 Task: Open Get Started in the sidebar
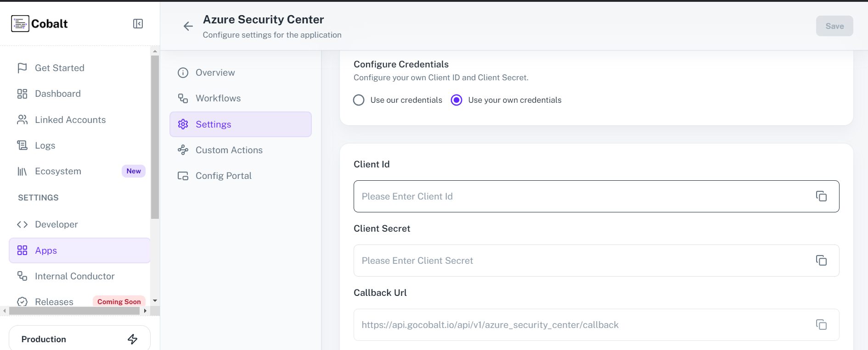click(x=79, y=68)
